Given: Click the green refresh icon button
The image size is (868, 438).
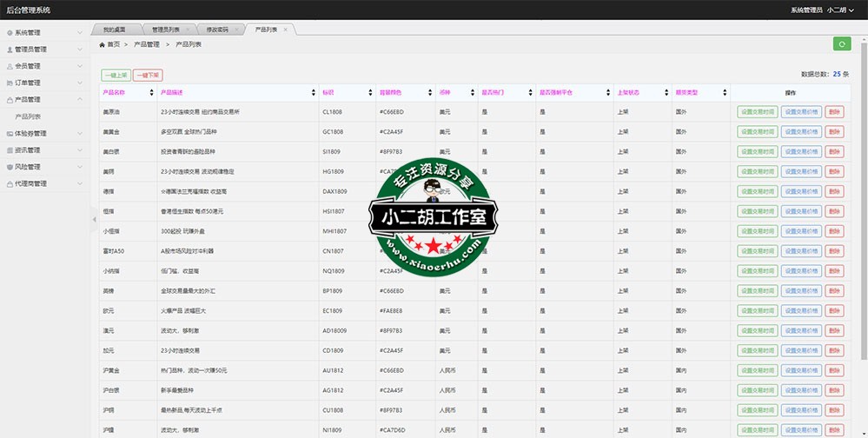Looking at the screenshot, I should (x=842, y=44).
